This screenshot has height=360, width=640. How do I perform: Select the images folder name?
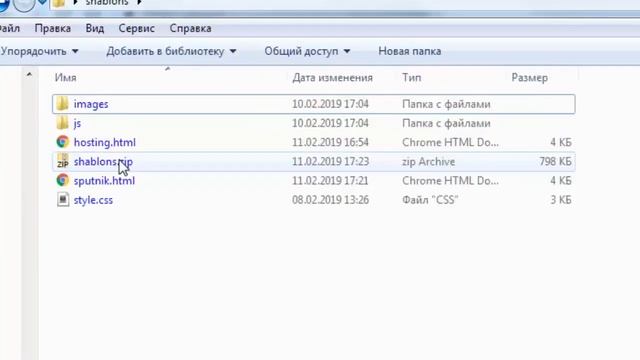tap(91, 104)
